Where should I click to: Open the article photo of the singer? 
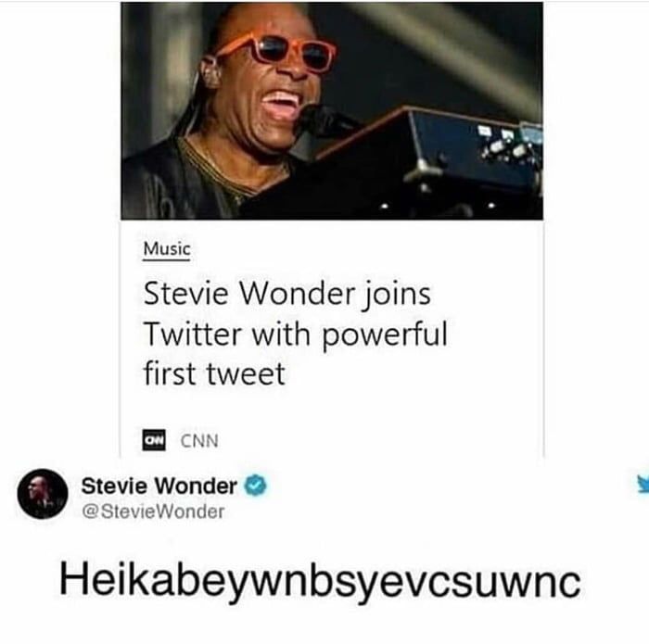(332, 111)
